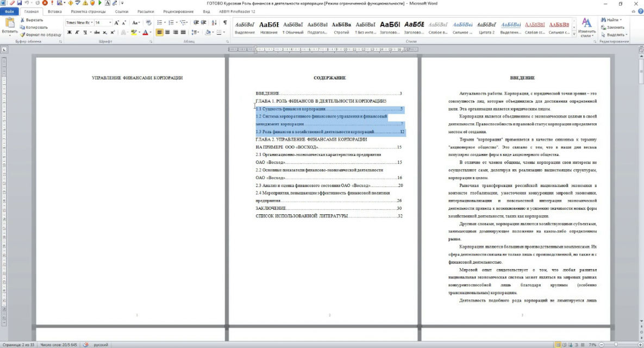Enable Web Layout view in the status bar
Screen dimensions: 644x348
(x=570, y=344)
